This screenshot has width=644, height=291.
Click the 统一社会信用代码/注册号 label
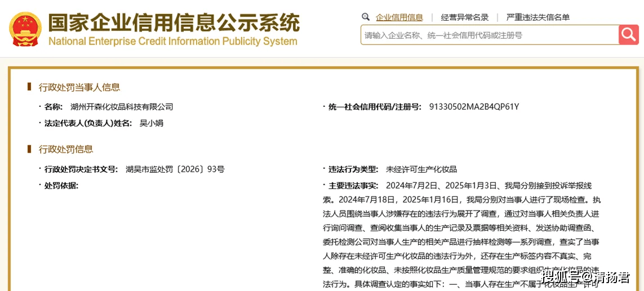[375, 107]
